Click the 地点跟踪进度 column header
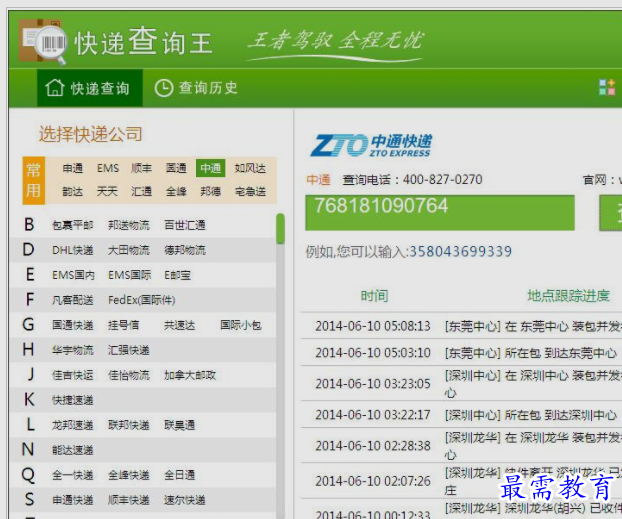 568,296
